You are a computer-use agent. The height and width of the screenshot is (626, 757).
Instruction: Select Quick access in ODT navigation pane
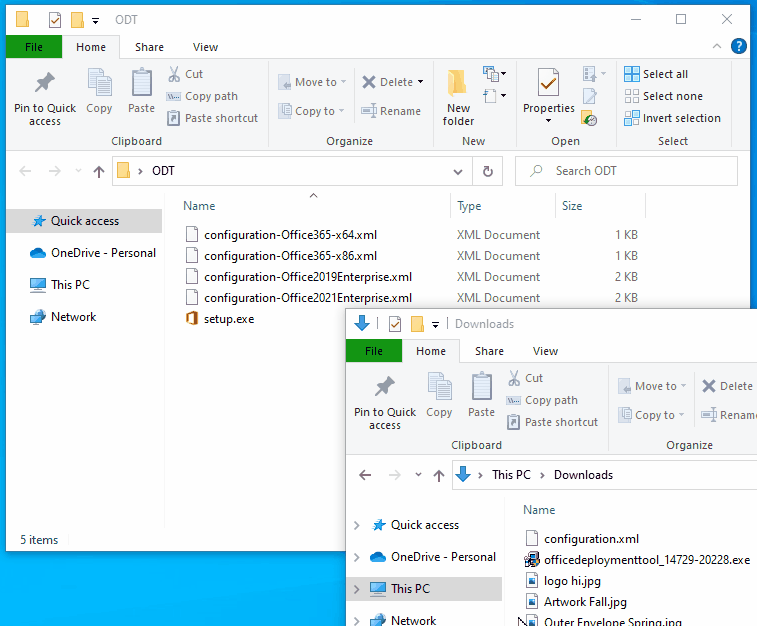pos(84,221)
